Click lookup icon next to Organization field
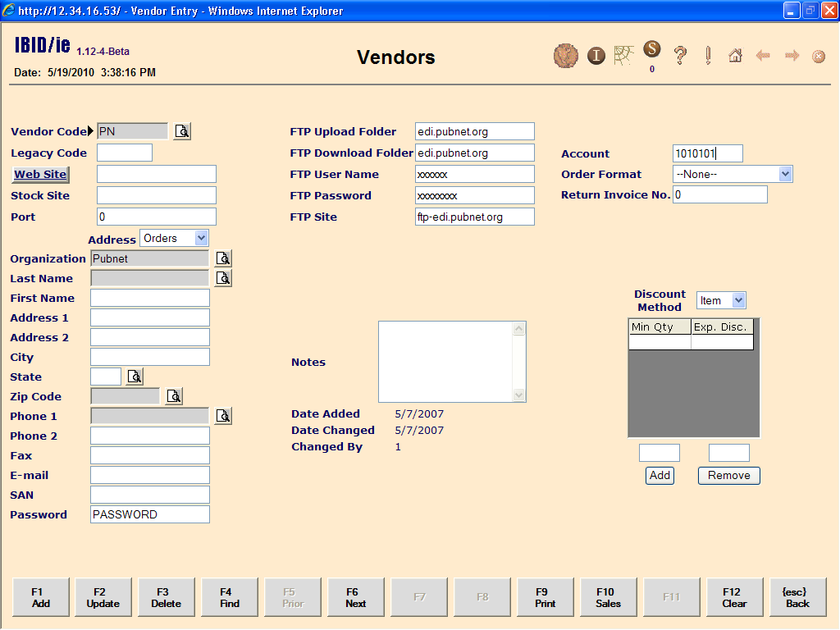Screen dimensions: 840x630 click(x=223, y=258)
